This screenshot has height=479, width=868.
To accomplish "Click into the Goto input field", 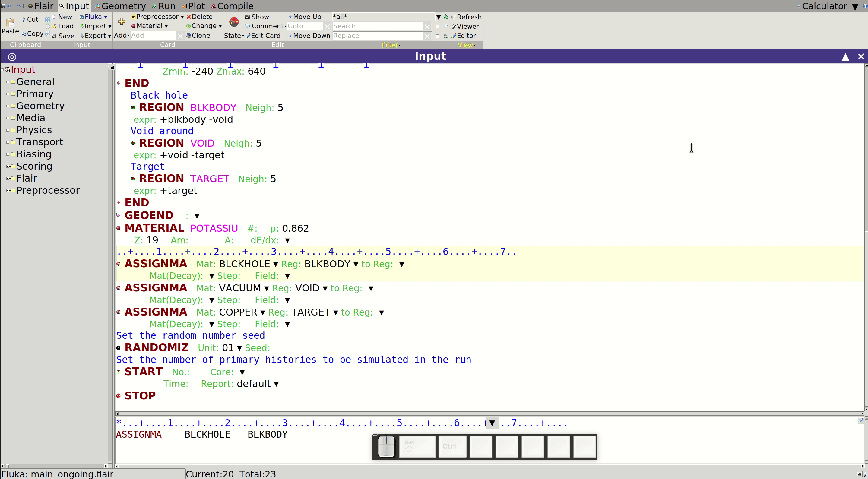I will [305, 26].
